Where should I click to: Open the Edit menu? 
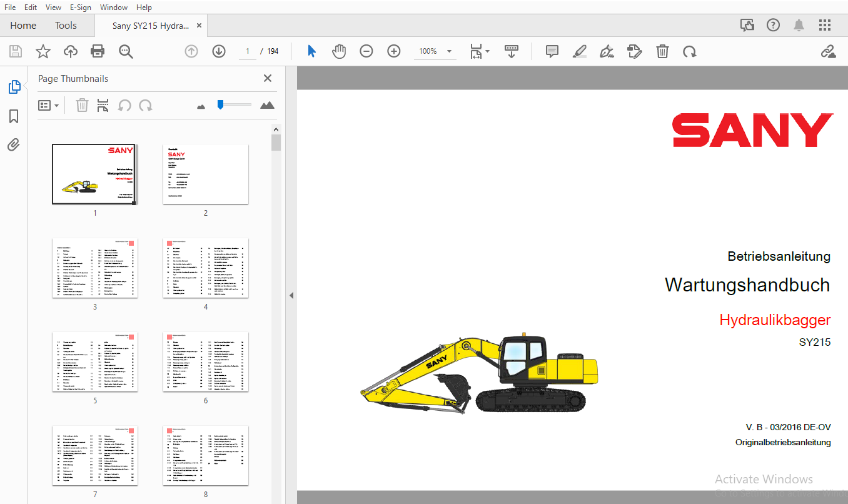pyautogui.click(x=31, y=7)
